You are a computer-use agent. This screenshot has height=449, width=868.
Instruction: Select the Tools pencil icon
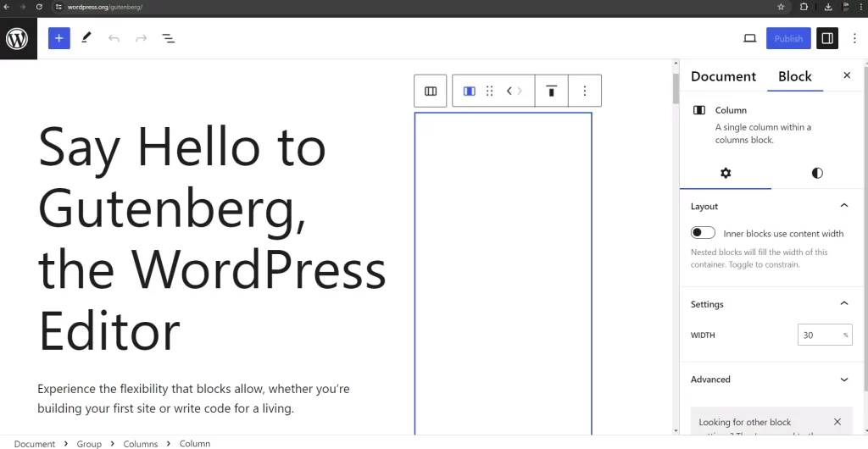[x=86, y=38]
